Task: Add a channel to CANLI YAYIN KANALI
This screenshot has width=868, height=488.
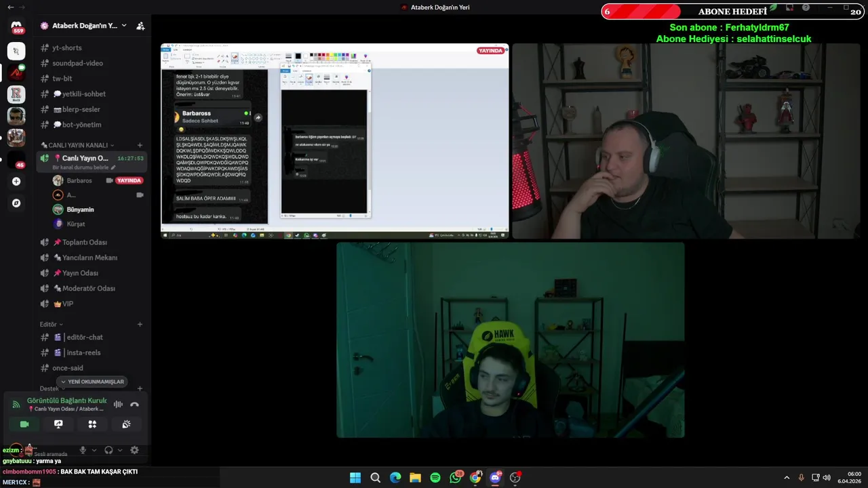Action: (x=140, y=145)
